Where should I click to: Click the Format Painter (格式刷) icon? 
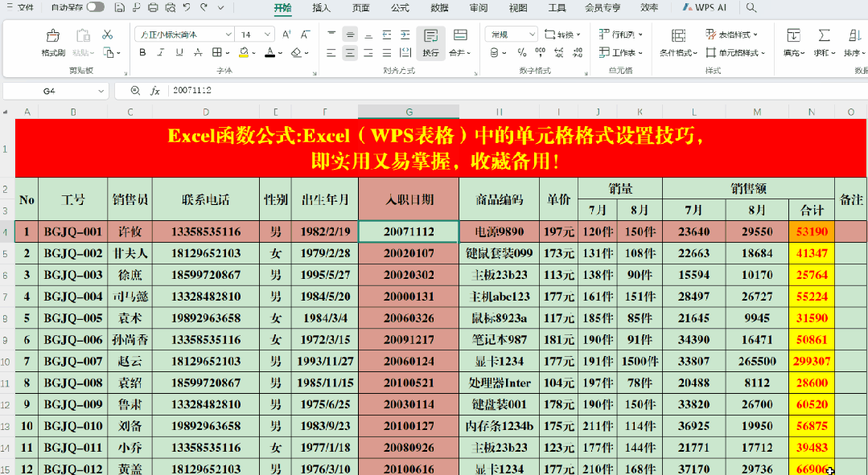(53, 42)
